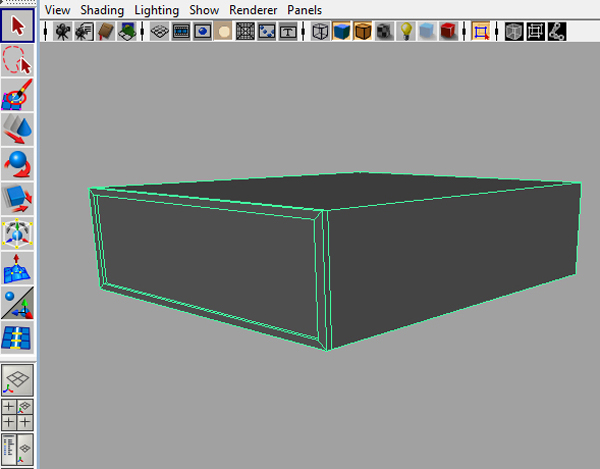Viewport: 600px width, 469px height.
Task: Open the Lighting menu
Action: 157,10
